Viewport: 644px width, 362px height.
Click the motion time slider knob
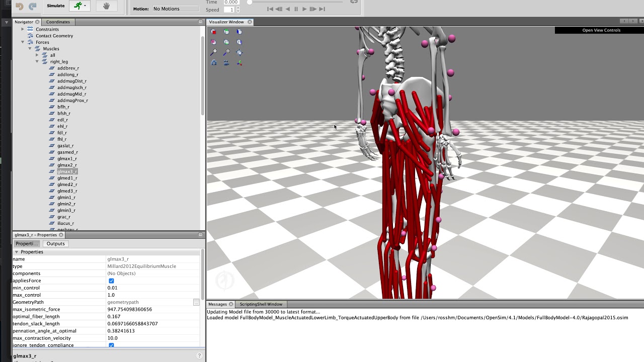(x=250, y=2)
